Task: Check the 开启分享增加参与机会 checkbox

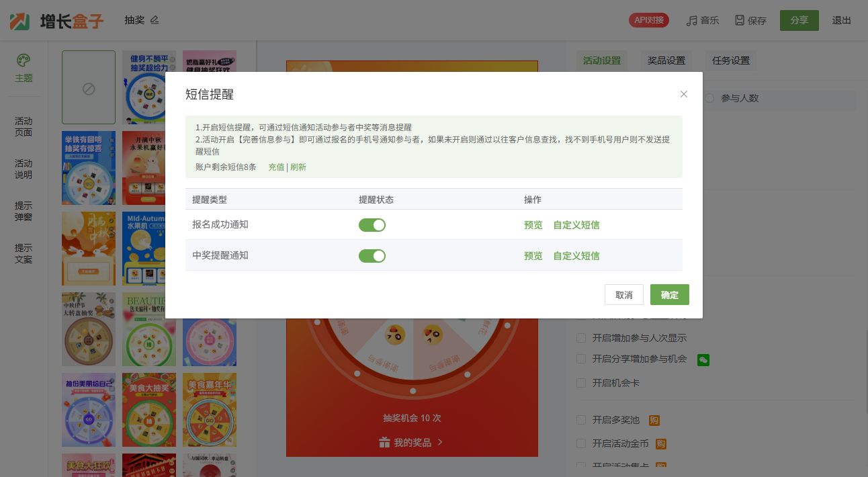Action: click(x=581, y=359)
